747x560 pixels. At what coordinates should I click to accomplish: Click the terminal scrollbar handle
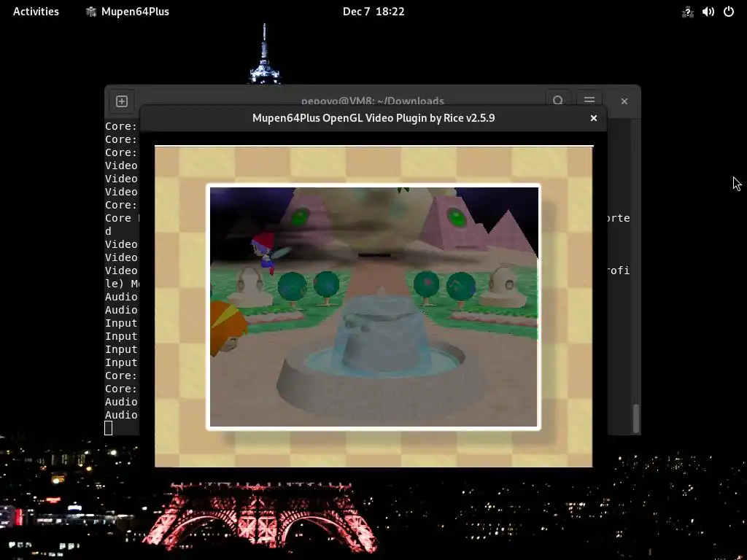636,418
